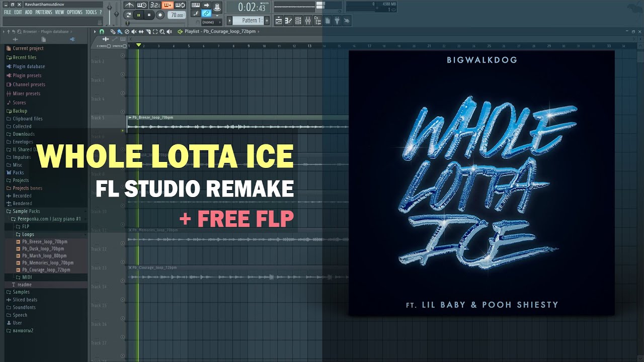Adjust the master pitch slider
Image resolution: width=644 pixels, height=362 pixels.
pyautogui.click(x=117, y=13)
